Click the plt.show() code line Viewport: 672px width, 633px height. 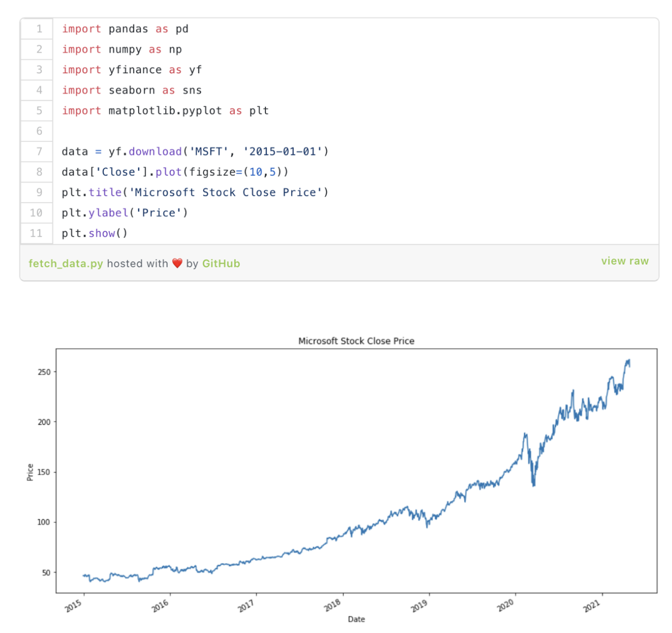point(95,233)
